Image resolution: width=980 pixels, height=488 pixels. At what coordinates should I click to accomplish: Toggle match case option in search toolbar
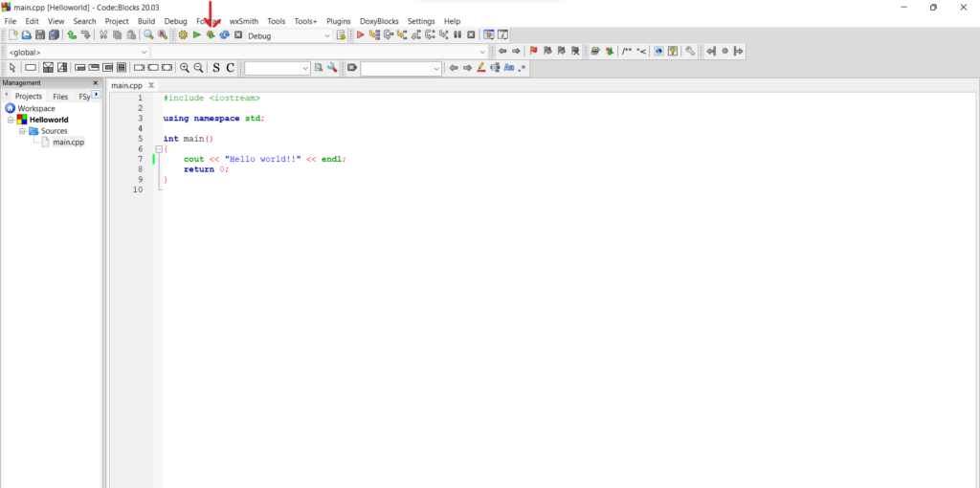coord(509,68)
